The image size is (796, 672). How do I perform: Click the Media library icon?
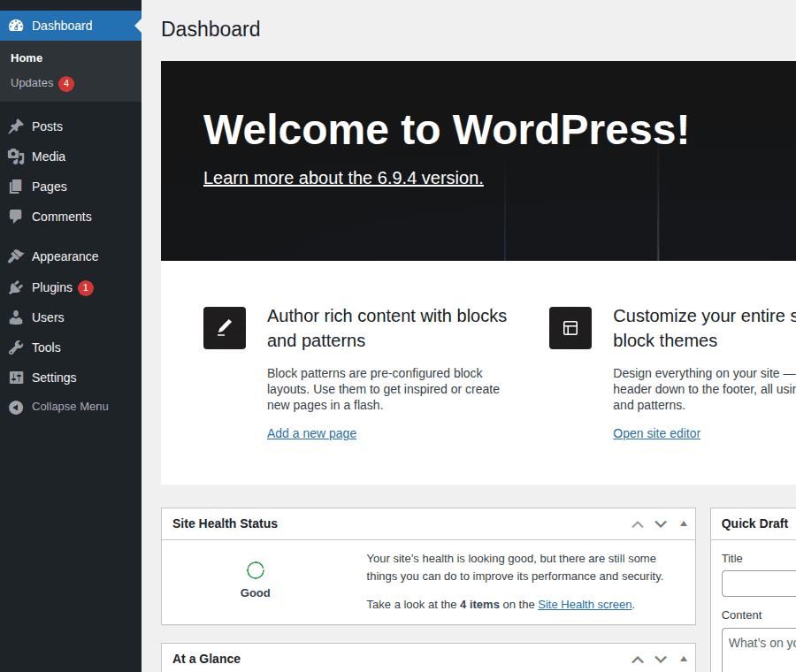tap(16, 157)
